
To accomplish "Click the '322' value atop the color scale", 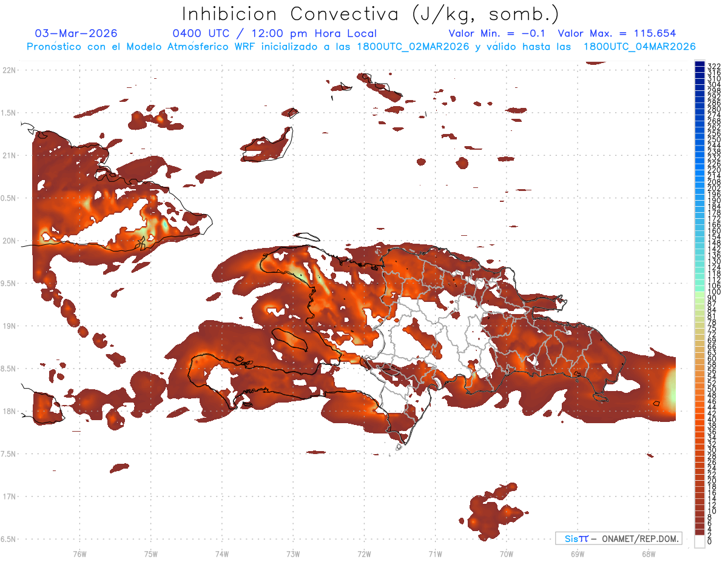I will click(714, 65).
